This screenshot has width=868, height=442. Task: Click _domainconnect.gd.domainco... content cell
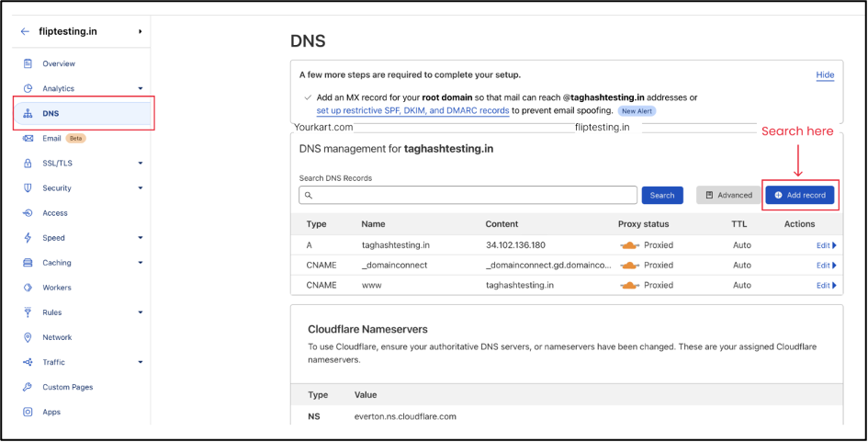(548, 265)
